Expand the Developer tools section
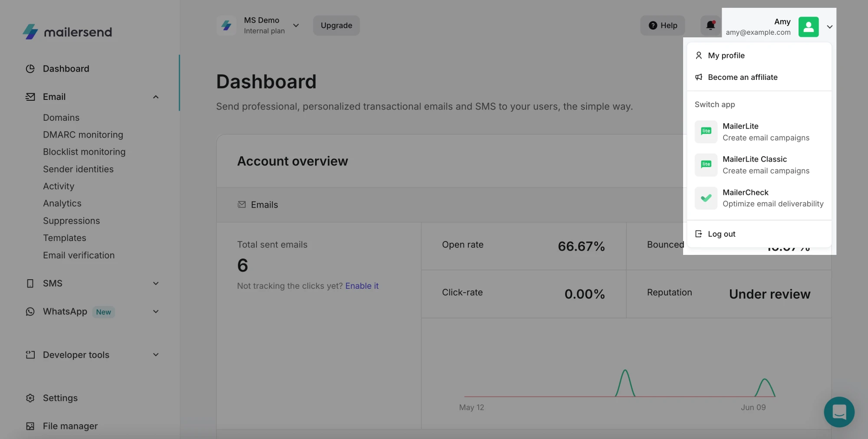The height and width of the screenshot is (439, 868). (x=156, y=355)
